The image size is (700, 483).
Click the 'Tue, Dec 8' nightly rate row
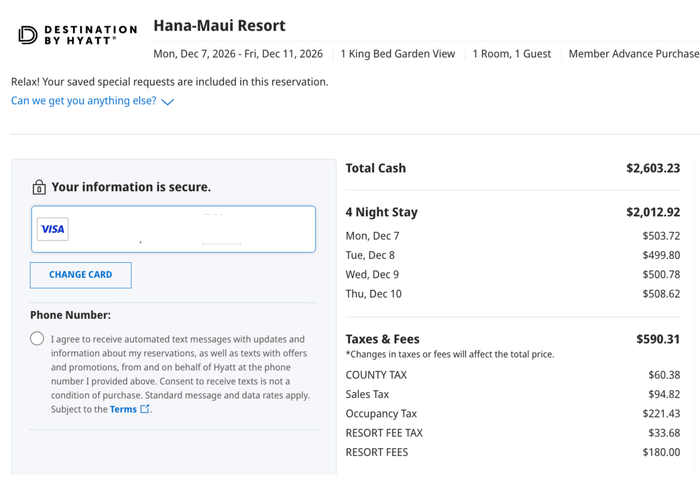click(x=512, y=255)
